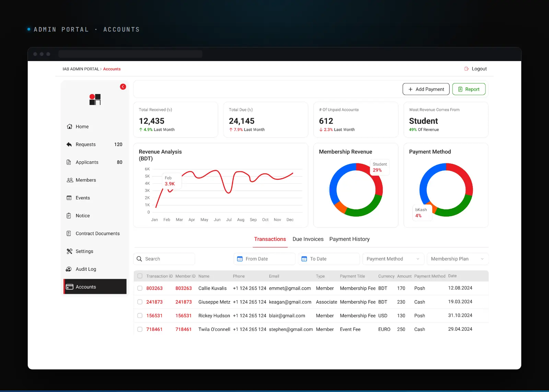Screen dimensions: 549x392
Task: Switch to the Payment History tab
Action: pos(349,239)
